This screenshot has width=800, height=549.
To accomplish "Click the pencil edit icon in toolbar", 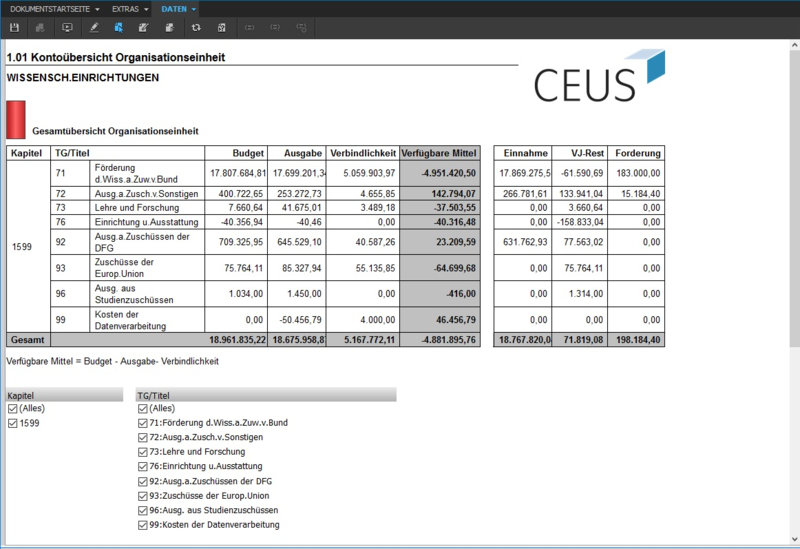I will click(x=94, y=28).
